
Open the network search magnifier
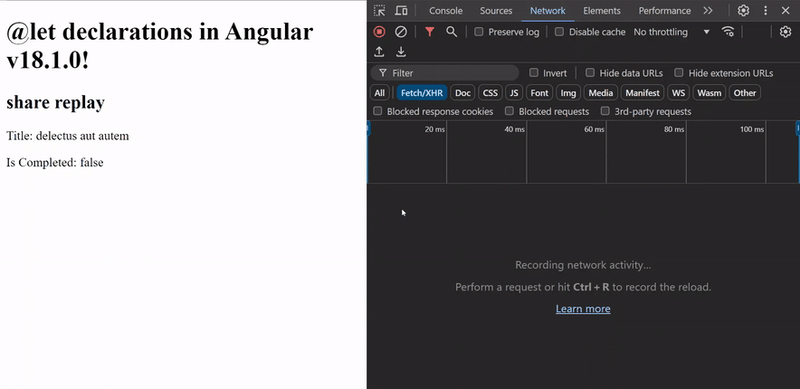pyautogui.click(x=451, y=32)
